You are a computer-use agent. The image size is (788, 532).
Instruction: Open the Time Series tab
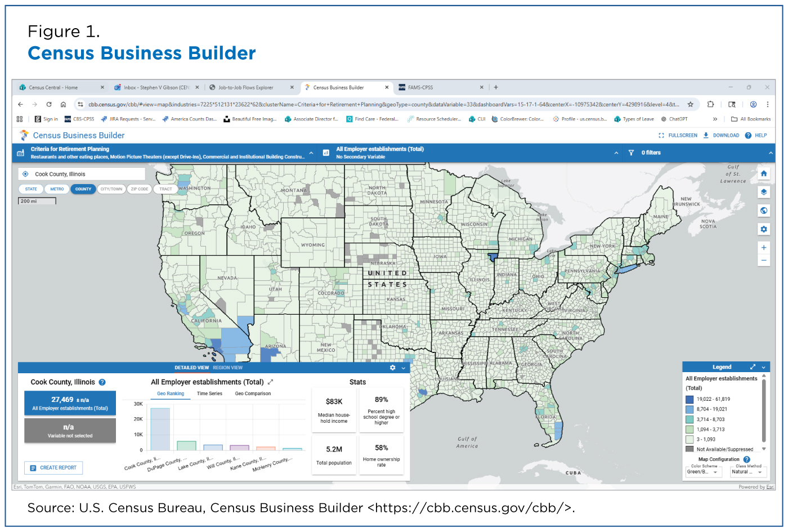click(x=209, y=394)
